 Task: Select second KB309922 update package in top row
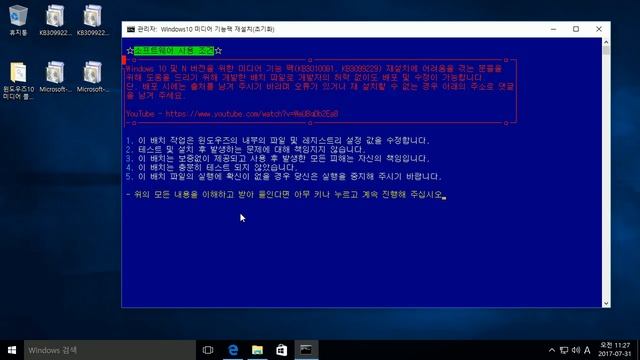coord(93,20)
